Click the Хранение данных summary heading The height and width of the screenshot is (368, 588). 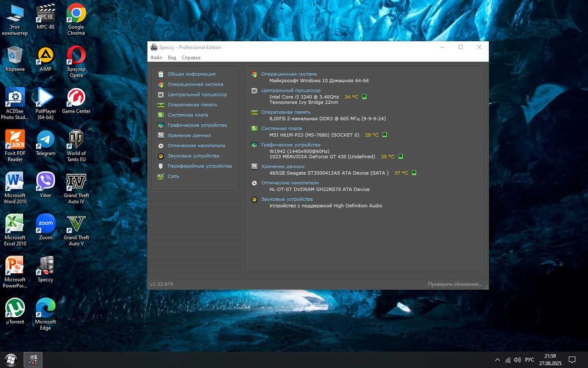(283, 167)
